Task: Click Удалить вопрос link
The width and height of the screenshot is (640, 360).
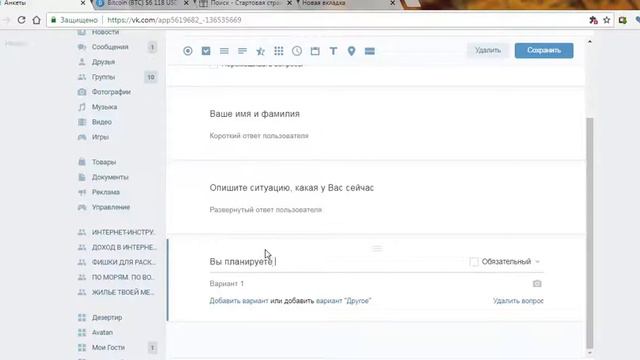Action: coord(518,301)
